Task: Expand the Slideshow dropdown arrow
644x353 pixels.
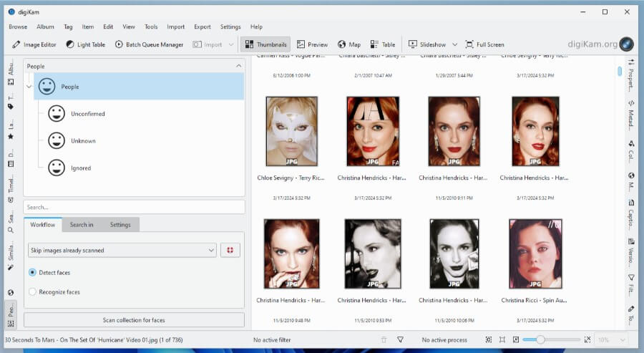Action: pos(454,44)
